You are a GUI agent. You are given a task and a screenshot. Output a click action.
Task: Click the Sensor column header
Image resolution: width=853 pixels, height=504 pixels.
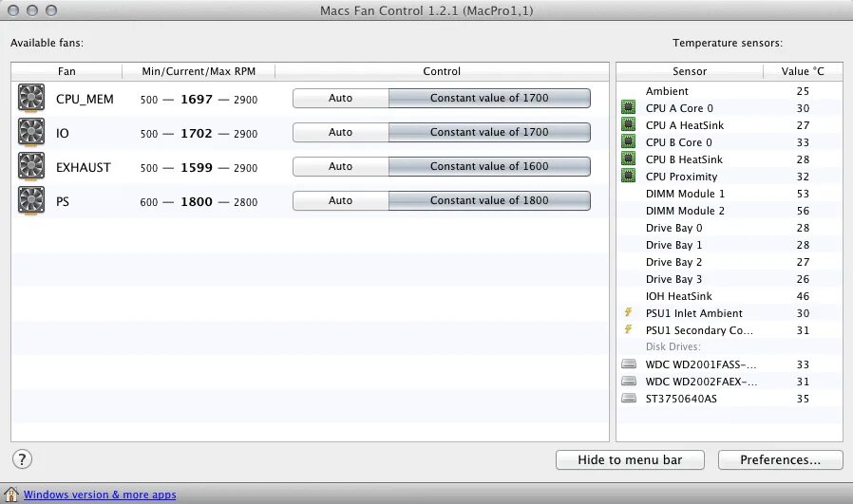[690, 71]
